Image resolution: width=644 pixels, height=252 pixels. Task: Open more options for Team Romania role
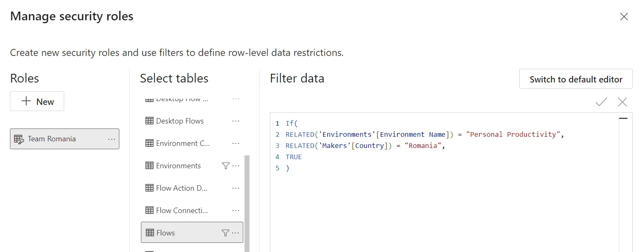tap(111, 139)
